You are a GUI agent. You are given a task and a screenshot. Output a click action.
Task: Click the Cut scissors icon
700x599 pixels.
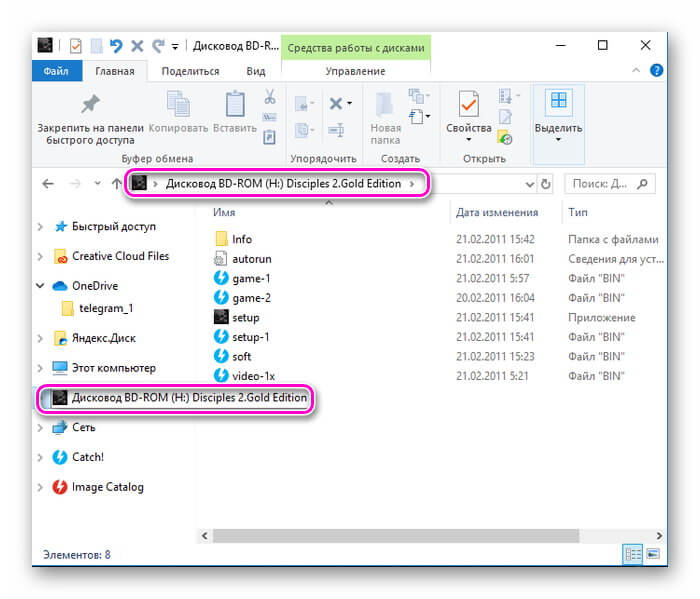tap(270, 96)
